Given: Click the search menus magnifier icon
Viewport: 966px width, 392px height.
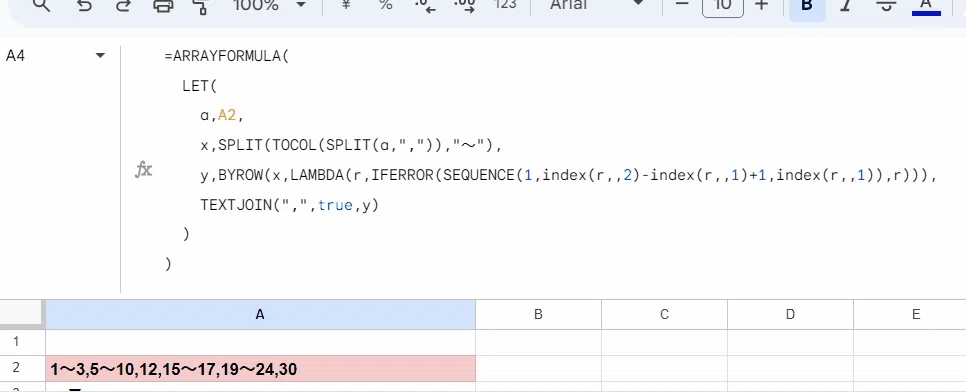Looking at the screenshot, I should click(x=41, y=6).
